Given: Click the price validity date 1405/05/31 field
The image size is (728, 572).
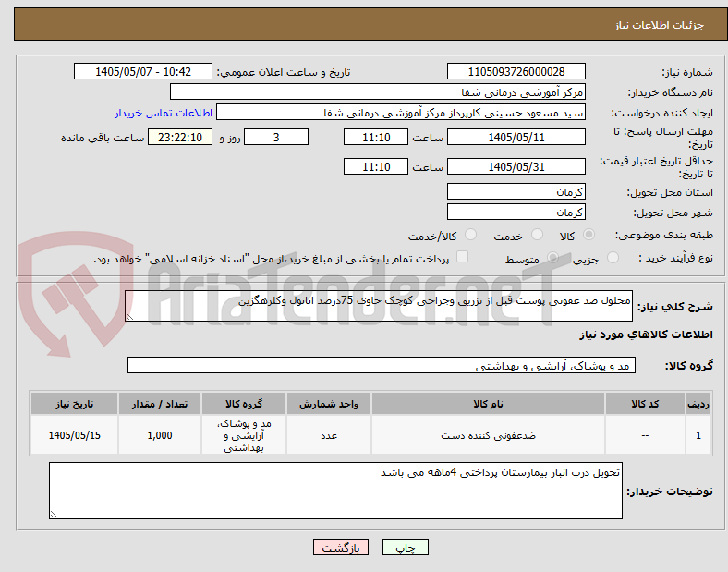Looking at the screenshot, I should point(516,166).
